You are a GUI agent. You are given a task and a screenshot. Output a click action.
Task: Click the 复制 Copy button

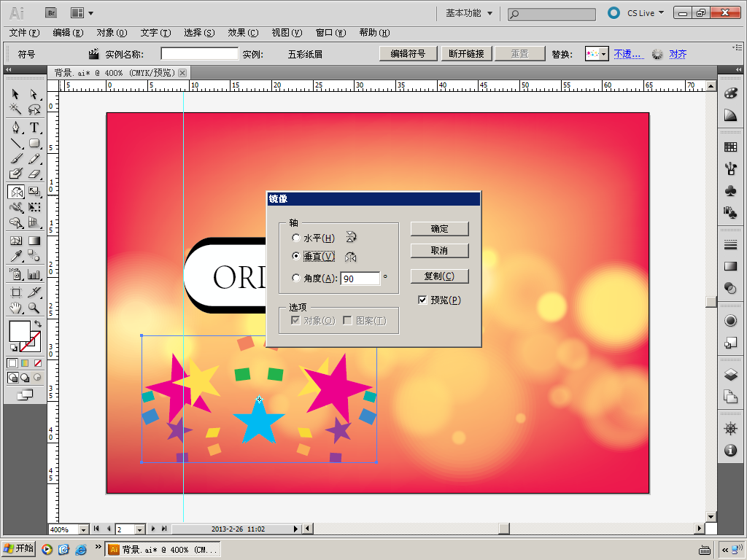click(x=439, y=276)
